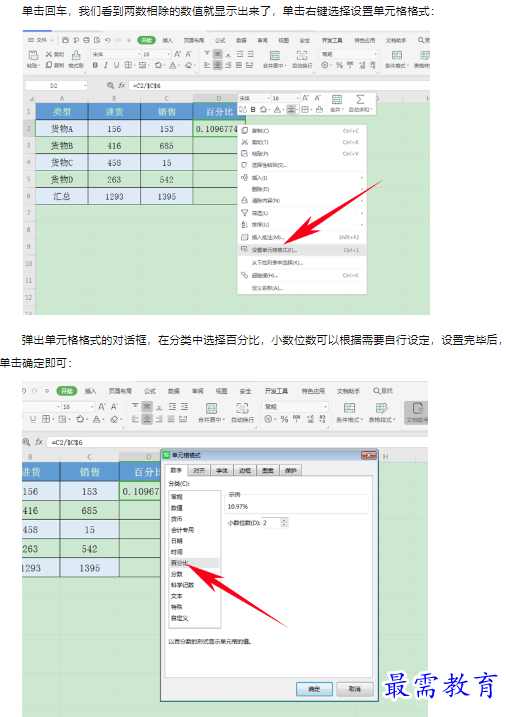This screenshot has height=717, width=506.
Task: Click merge and center icon in the context-menu screenshot ribbon
Action: 275,55
